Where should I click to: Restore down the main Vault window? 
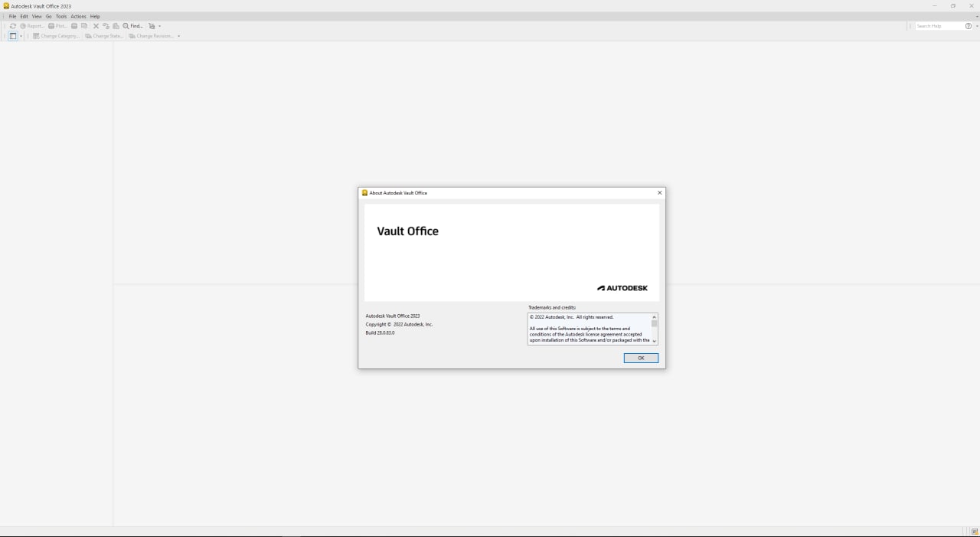pyautogui.click(x=953, y=5)
